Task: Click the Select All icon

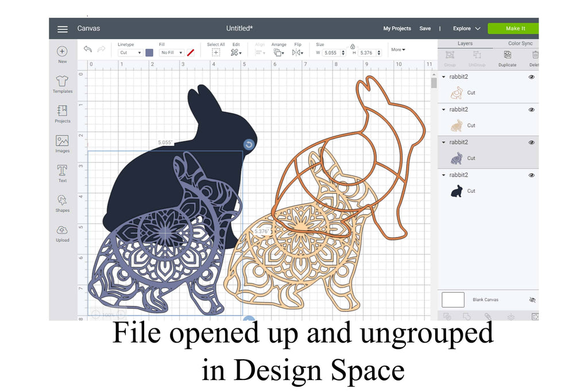Action: pyautogui.click(x=216, y=52)
